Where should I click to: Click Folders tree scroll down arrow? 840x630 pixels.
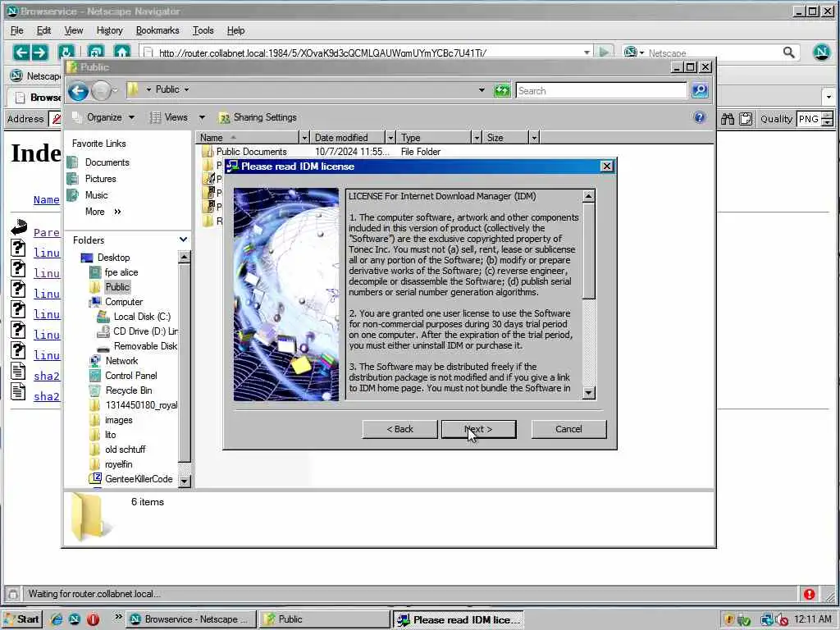[x=184, y=481]
